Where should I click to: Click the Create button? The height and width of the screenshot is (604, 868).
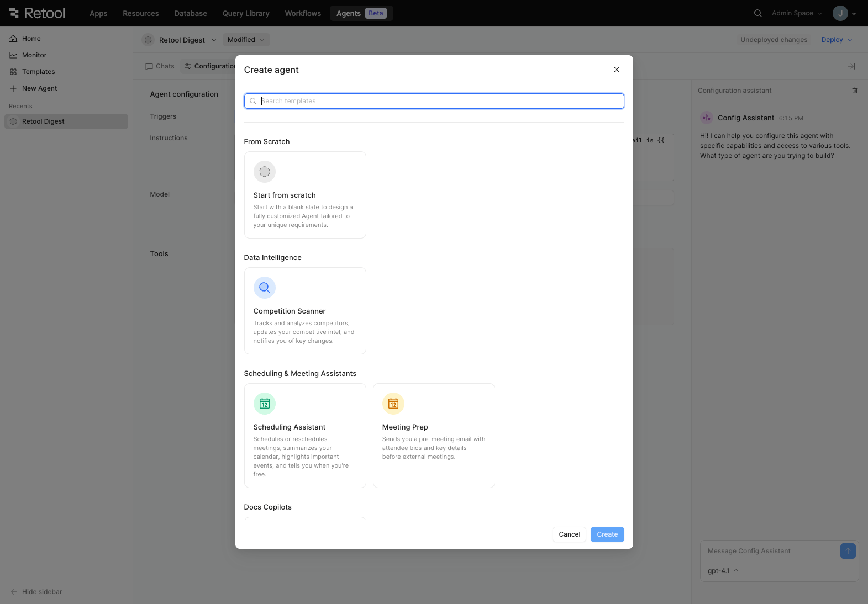tap(607, 534)
